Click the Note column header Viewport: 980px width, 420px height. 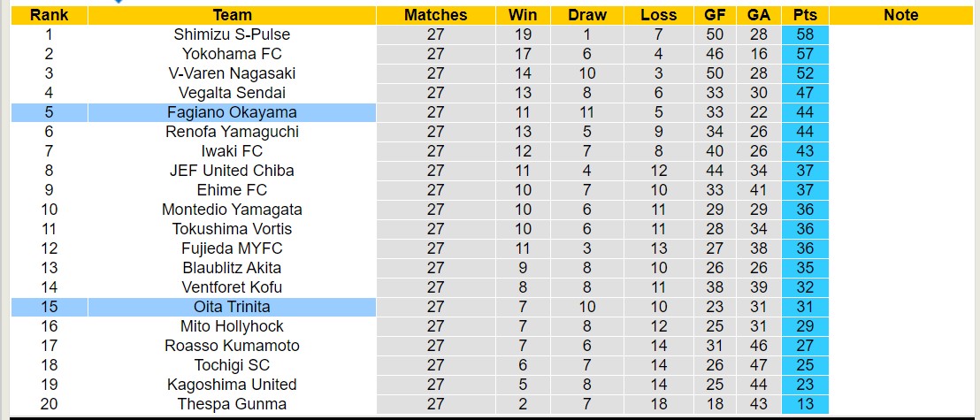point(900,15)
